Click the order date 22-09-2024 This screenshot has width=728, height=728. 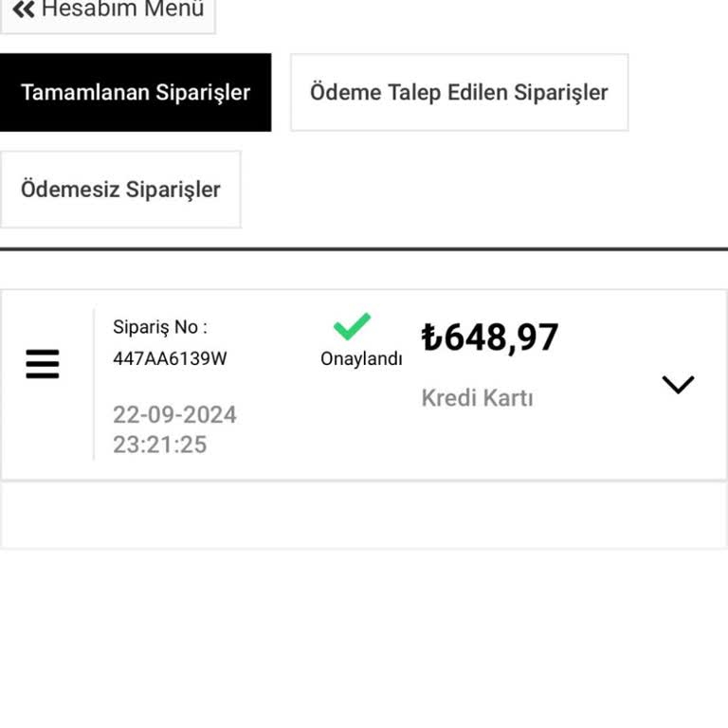point(174,414)
